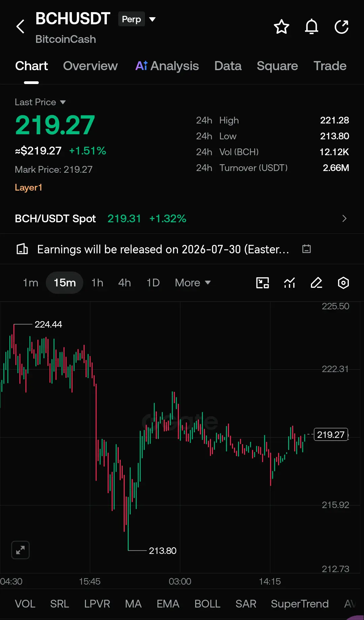Enable the BOLL indicator
The image size is (364, 620).
[207, 604]
